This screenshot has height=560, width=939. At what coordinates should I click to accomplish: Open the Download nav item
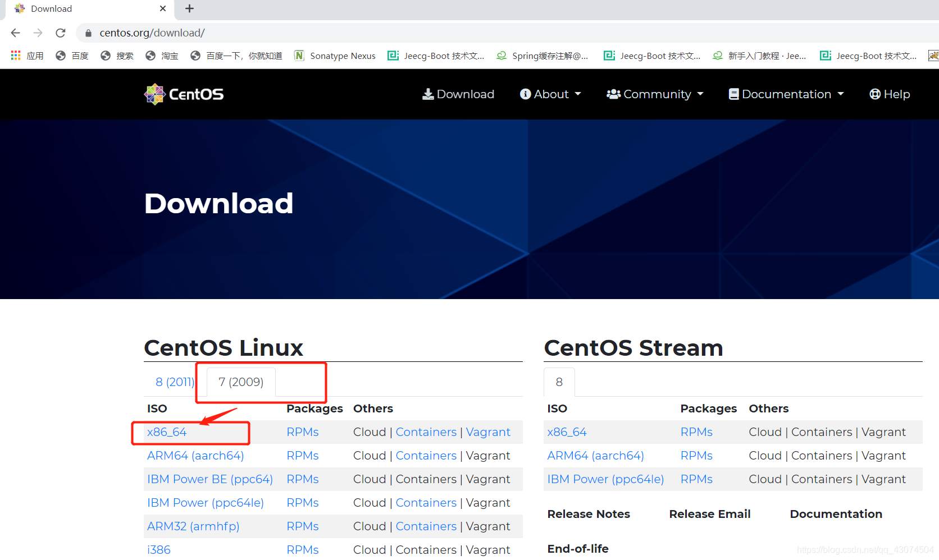[458, 94]
